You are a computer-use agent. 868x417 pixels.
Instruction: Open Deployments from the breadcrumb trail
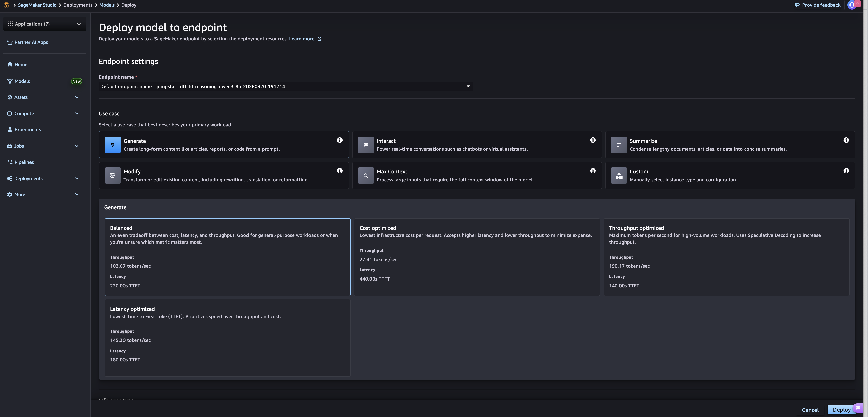click(x=78, y=5)
